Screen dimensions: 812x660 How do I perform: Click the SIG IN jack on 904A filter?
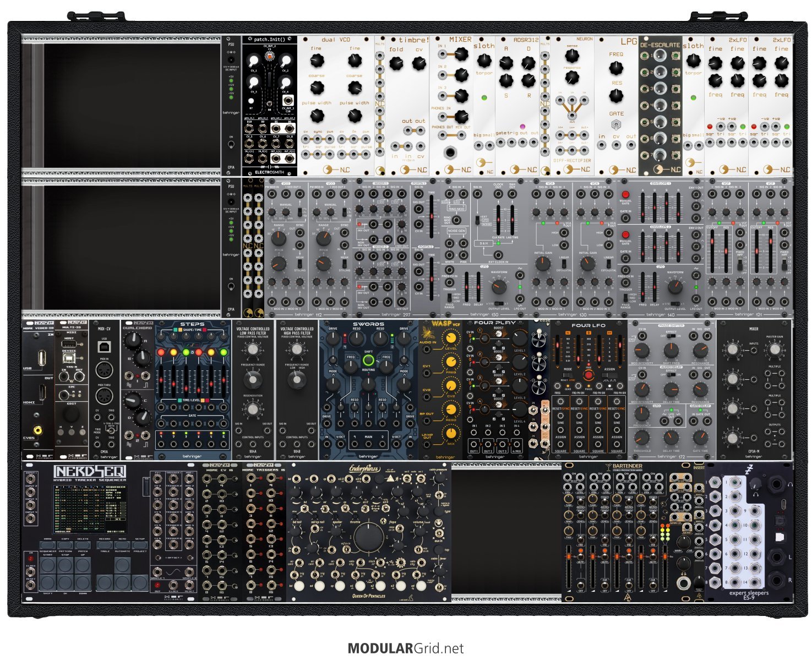[x=238, y=430]
